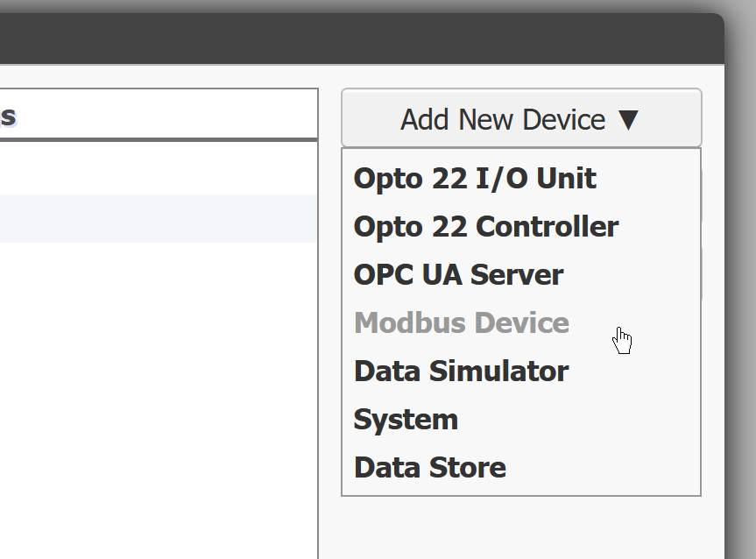Click empty panel space below dropdown menu
Screen dimensions: 756x559
click(x=521, y=528)
